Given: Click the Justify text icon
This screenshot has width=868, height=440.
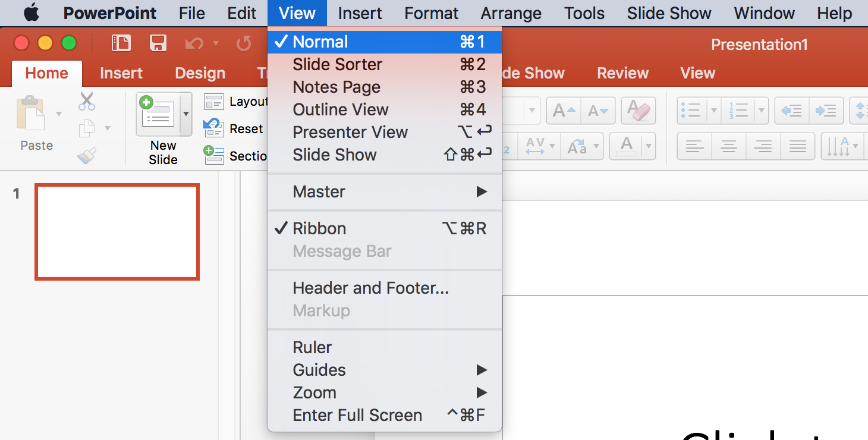Looking at the screenshot, I should [x=798, y=146].
